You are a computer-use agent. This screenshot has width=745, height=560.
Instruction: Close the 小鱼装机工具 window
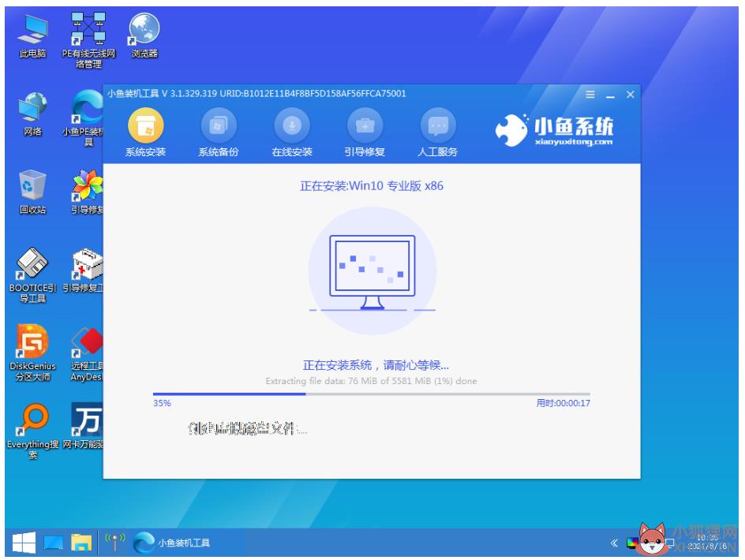(631, 95)
